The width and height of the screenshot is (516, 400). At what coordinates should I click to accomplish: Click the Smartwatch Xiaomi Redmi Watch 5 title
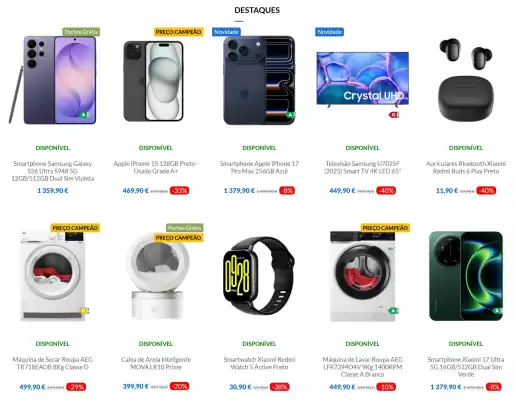coord(259,363)
